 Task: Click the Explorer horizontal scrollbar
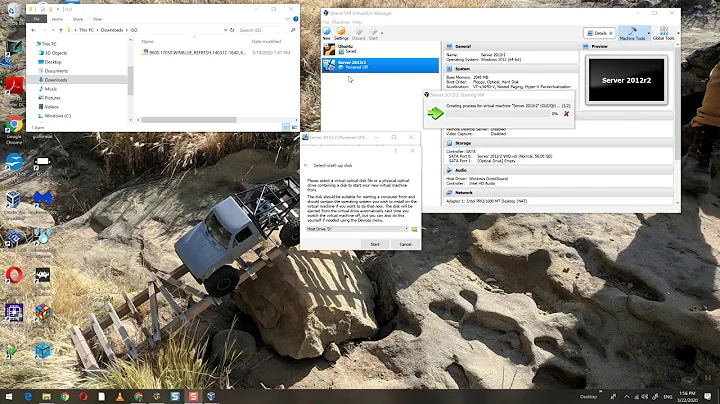(x=189, y=120)
